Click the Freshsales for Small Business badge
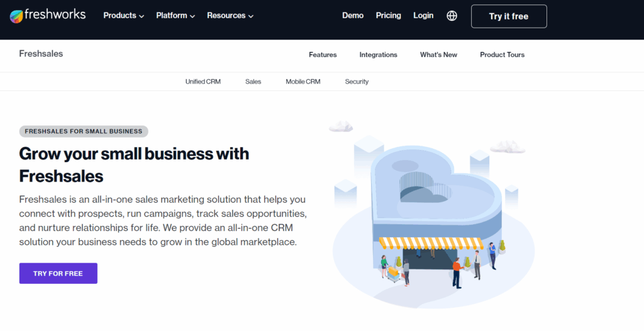Screen dimensions: 644x331 [x=84, y=131]
